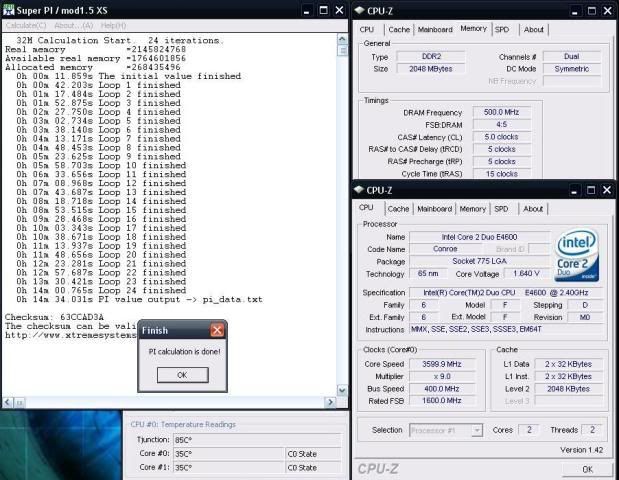
Task: Click Code Name Conroe value
Action: tap(445, 249)
